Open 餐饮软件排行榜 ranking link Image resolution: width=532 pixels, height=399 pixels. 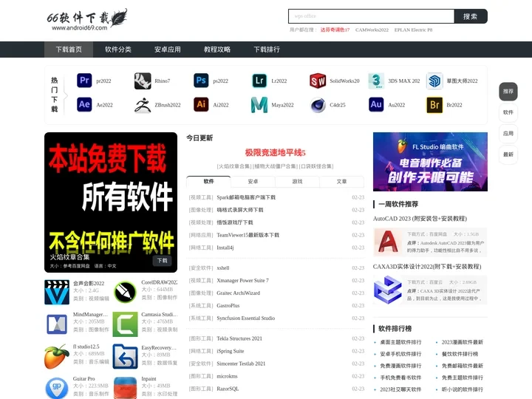pyautogui.click(x=460, y=354)
